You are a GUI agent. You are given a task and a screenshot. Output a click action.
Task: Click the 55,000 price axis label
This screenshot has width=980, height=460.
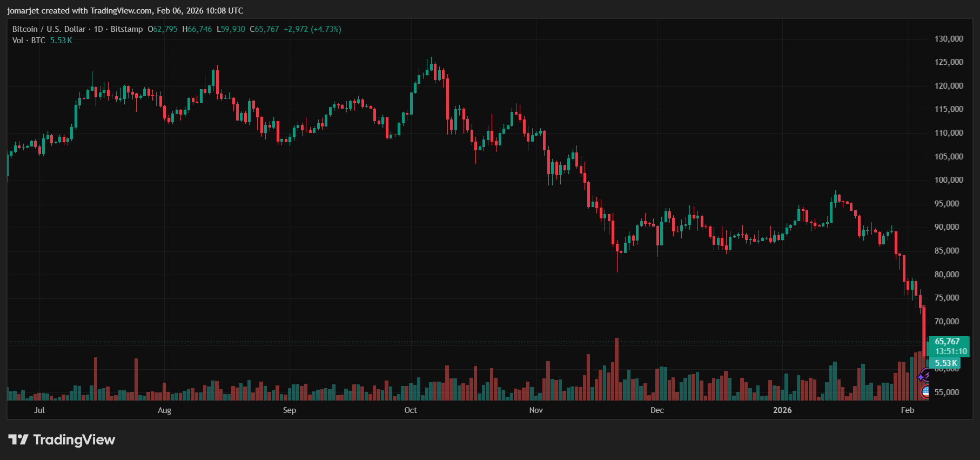click(948, 392)
